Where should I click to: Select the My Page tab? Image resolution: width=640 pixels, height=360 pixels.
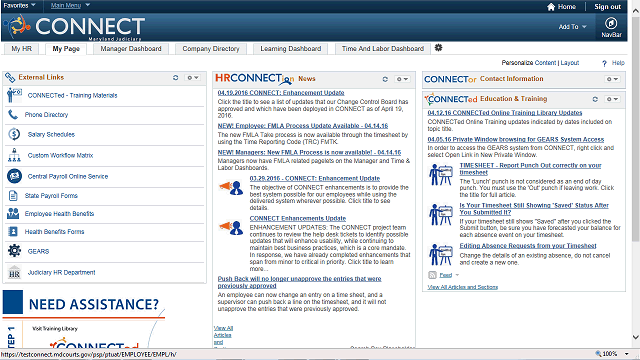click(x=66, y=49)
